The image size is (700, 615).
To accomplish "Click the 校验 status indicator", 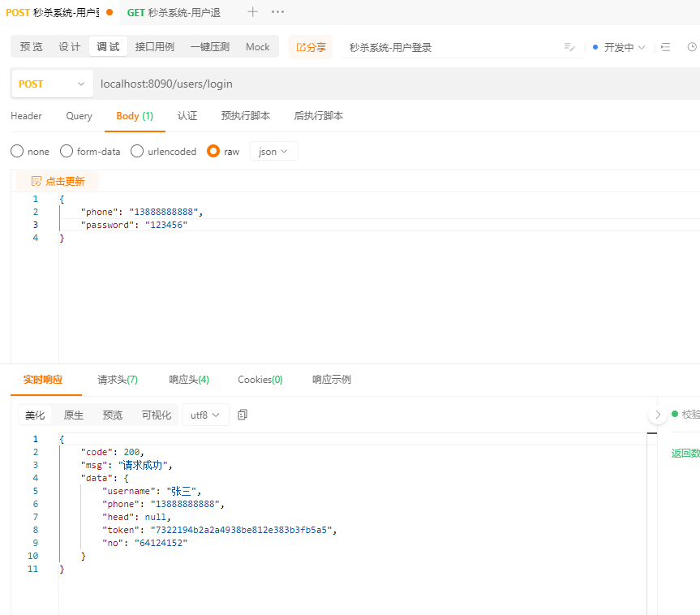I will tap(685, 415).
